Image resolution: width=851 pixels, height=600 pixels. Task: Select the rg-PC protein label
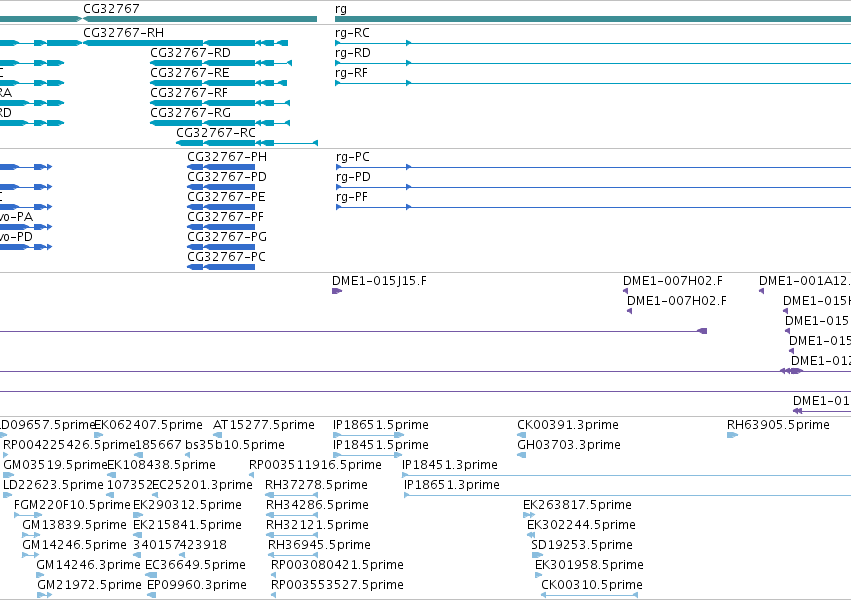353,157
